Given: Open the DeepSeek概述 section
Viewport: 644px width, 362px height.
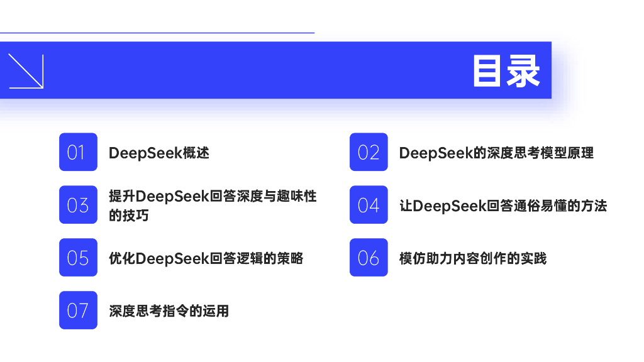Looking at the screenshot, I should (x=159, y=153).
